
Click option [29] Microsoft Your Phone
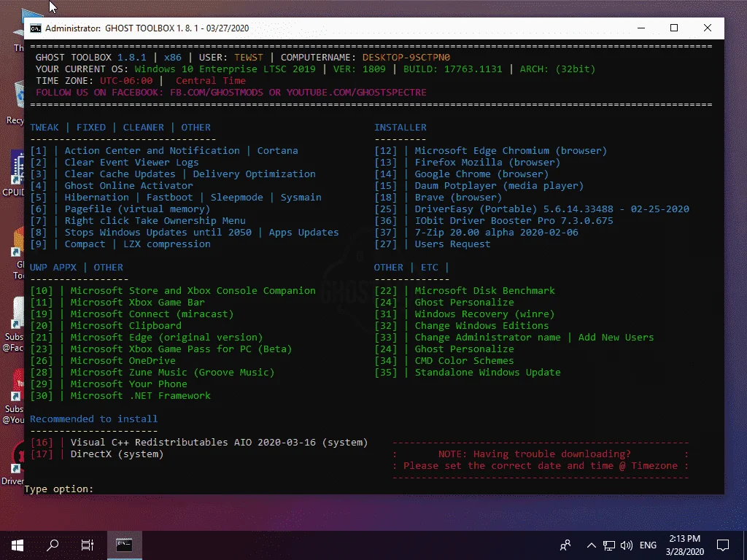coord(109,384)
